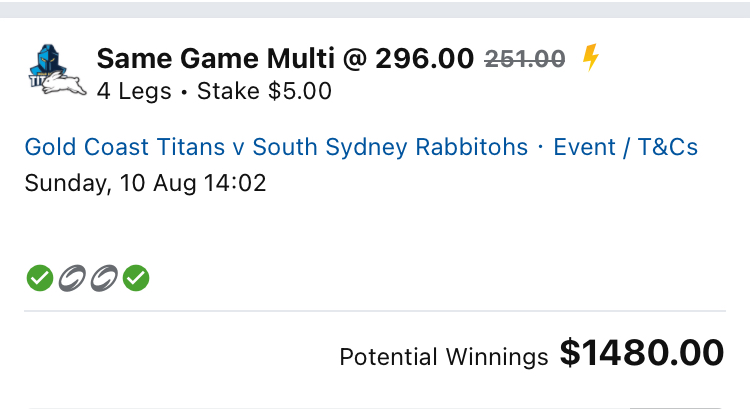Select the first grey pending leg icon

tap(72, 278)
